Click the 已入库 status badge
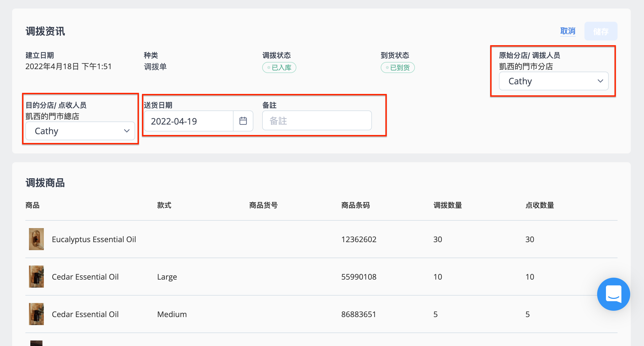 pos(279,67)
